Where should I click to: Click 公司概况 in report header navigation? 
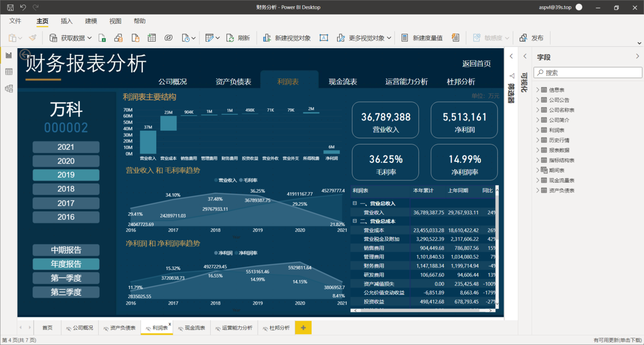click(172, 81)
